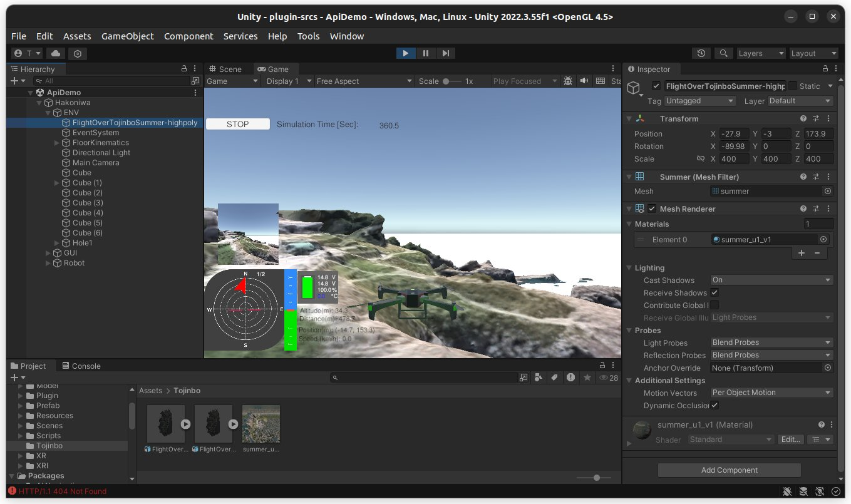Click the Pause playback button

(426, 53)
